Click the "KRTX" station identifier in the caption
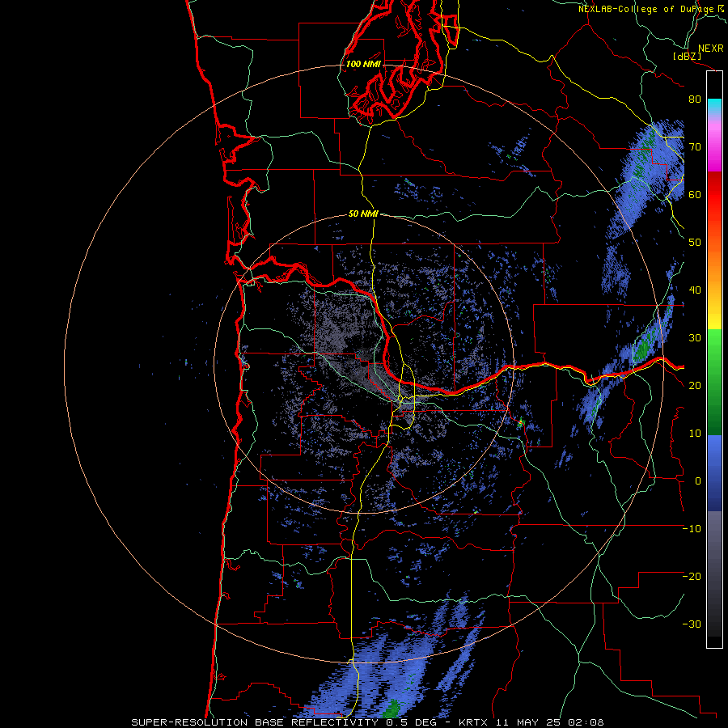The height and width of the screenshot is (728, 728). pyautogui.click(x=473, y=722)
